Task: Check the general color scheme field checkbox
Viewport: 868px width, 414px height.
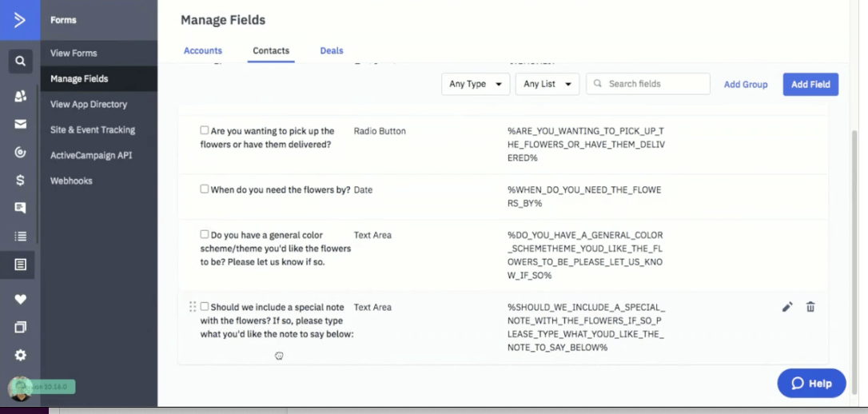Action: pyautogui.click(x=205, y=235)
